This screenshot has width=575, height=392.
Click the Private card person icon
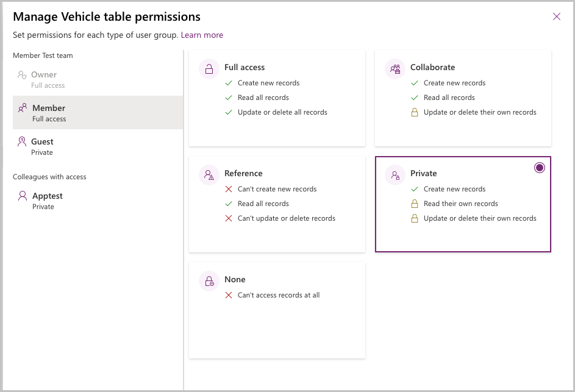tap(395, 174)
